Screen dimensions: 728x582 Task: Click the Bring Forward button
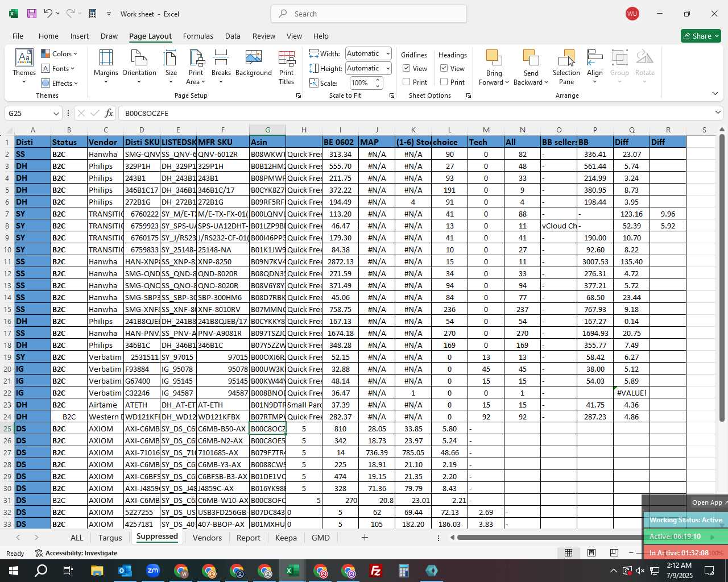494,67
